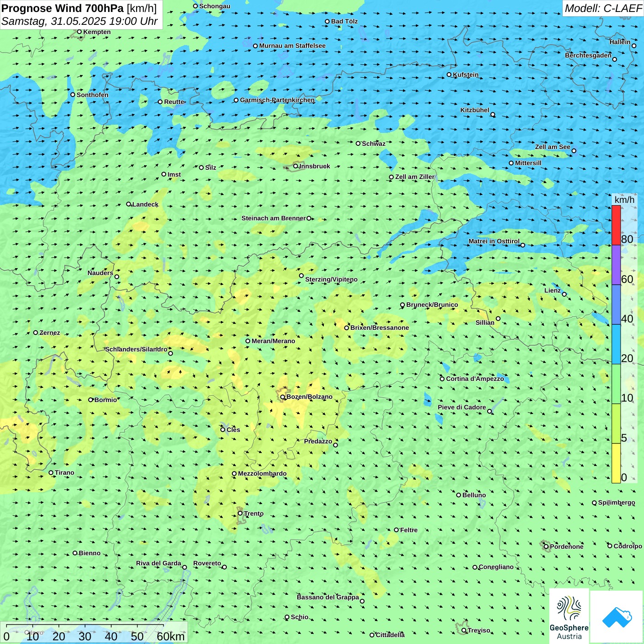Click the Zell am Ziller label

pos(415,177)
